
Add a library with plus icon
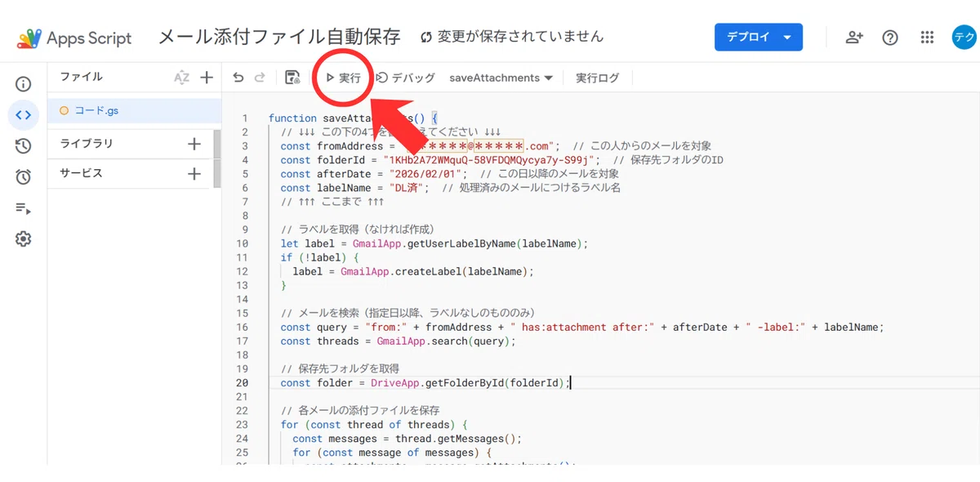coord(194,144)
